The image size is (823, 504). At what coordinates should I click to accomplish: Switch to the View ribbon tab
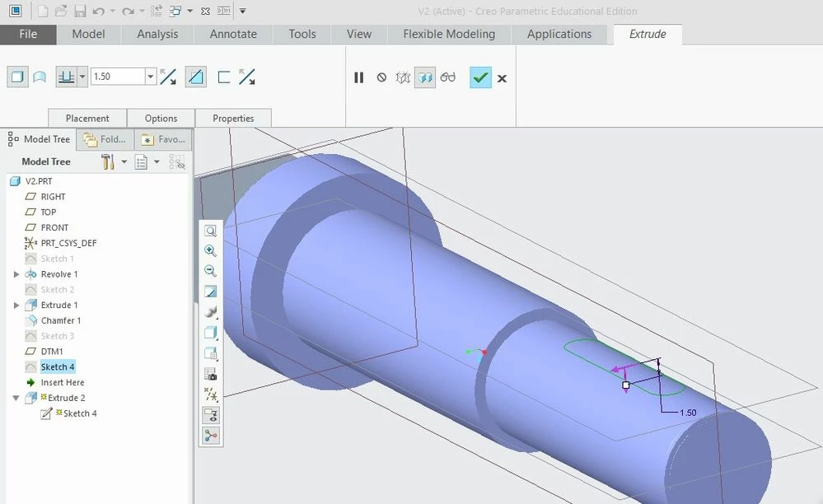[x=359, y=34]
